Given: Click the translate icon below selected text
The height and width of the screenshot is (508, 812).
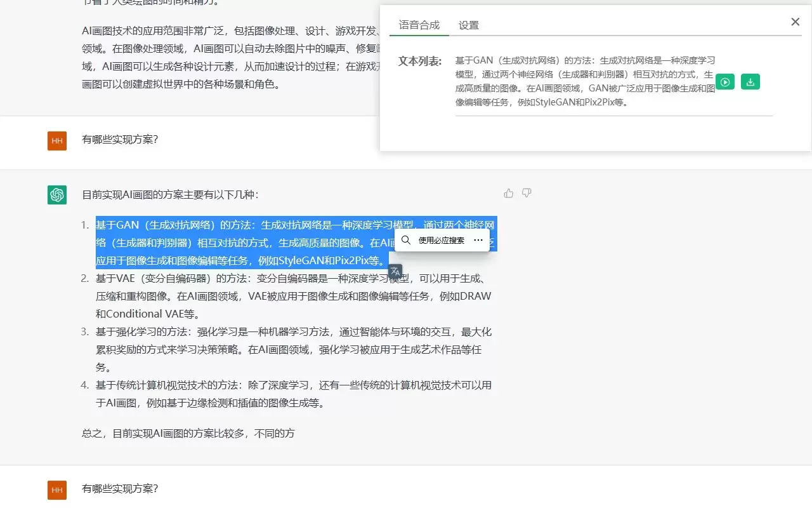Looking at the screenshot, I should pyautogui.click(x=395, y=271).
